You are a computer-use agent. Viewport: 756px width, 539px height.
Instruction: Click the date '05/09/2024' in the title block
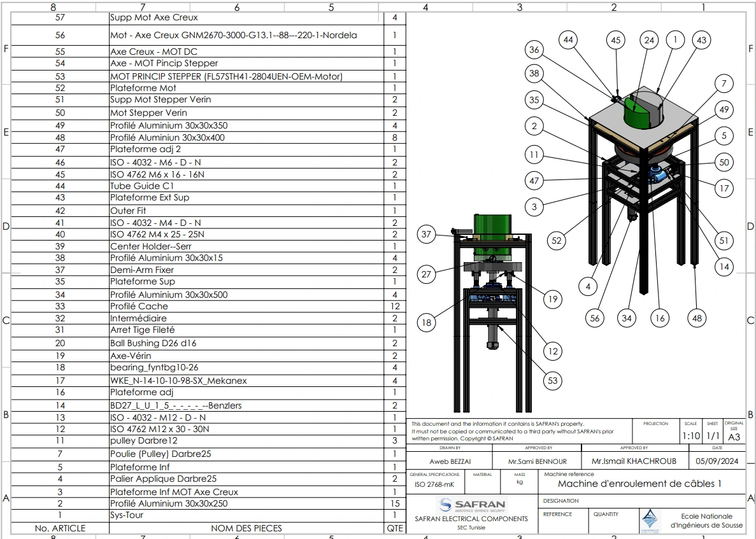point(717,461)
